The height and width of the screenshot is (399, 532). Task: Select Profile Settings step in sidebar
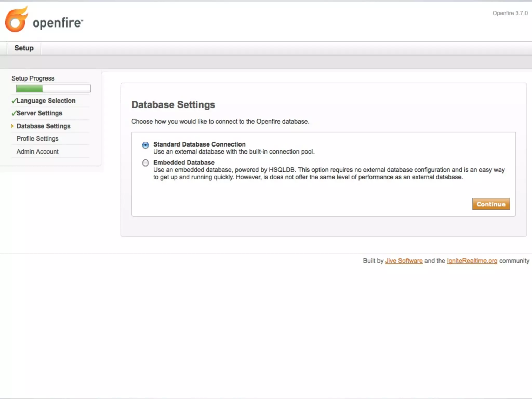tap(37, 138)
